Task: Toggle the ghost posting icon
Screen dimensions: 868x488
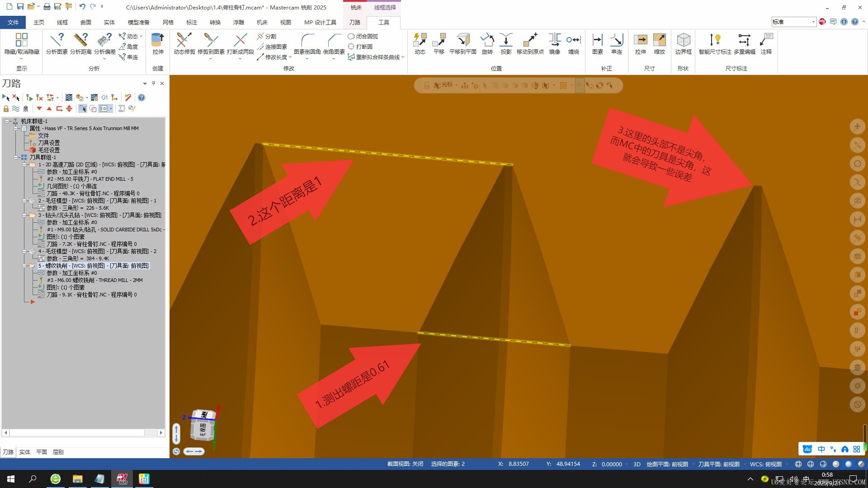Action: coord(26,109)
